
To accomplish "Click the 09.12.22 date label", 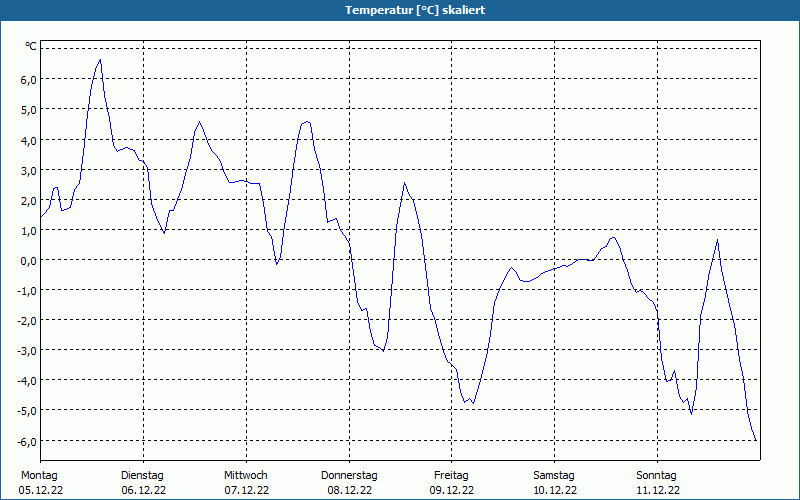I will (452, 490).
